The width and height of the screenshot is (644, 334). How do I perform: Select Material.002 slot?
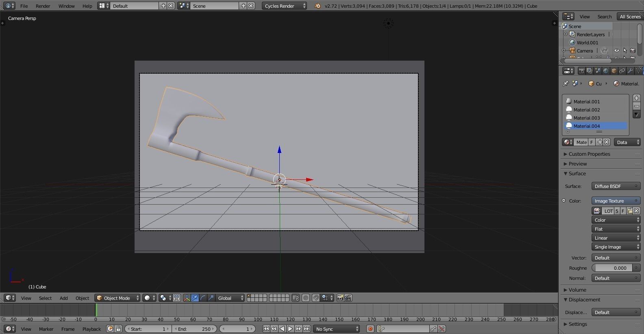coord(596,110)
